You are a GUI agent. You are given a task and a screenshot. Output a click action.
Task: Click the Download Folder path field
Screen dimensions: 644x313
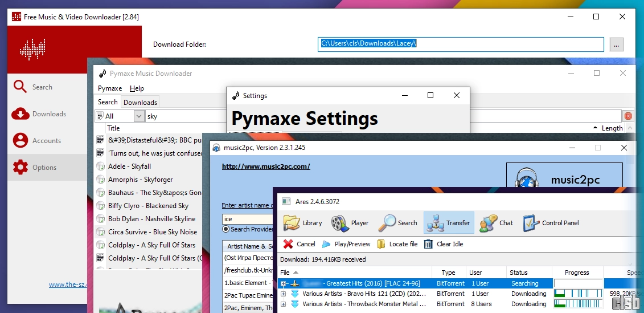[x=460, y=44]
